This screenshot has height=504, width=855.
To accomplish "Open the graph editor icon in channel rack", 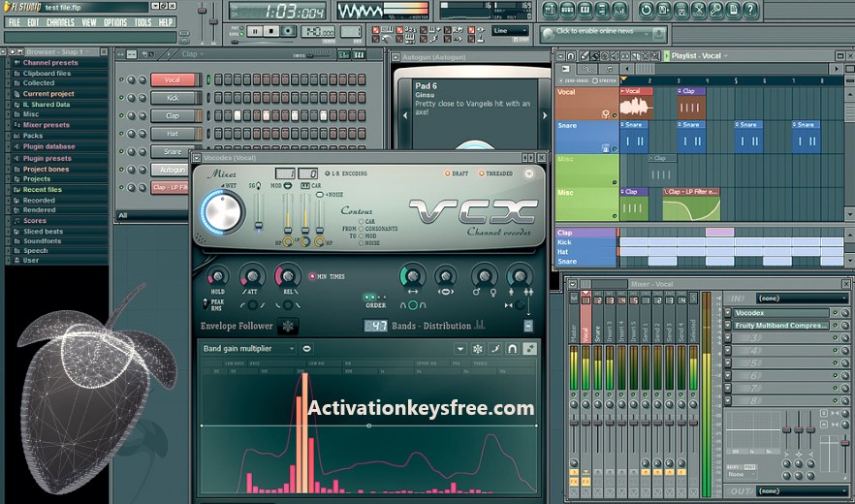I will [343, 54].
